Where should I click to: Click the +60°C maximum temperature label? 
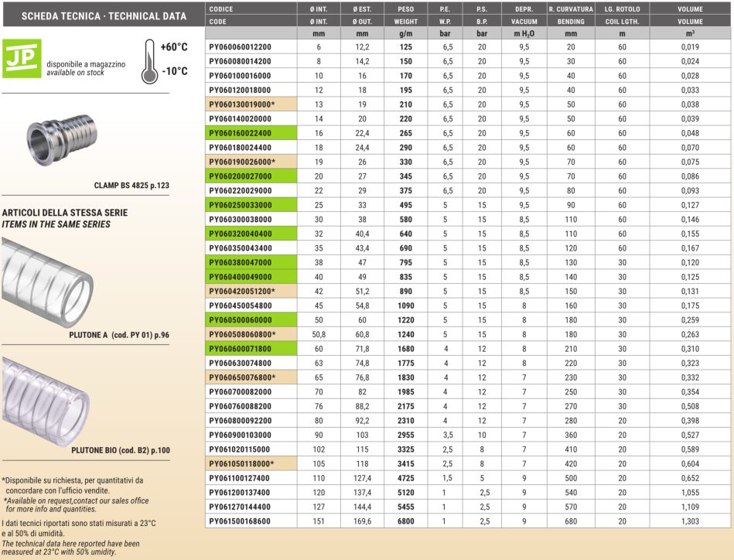coord(174,47)
